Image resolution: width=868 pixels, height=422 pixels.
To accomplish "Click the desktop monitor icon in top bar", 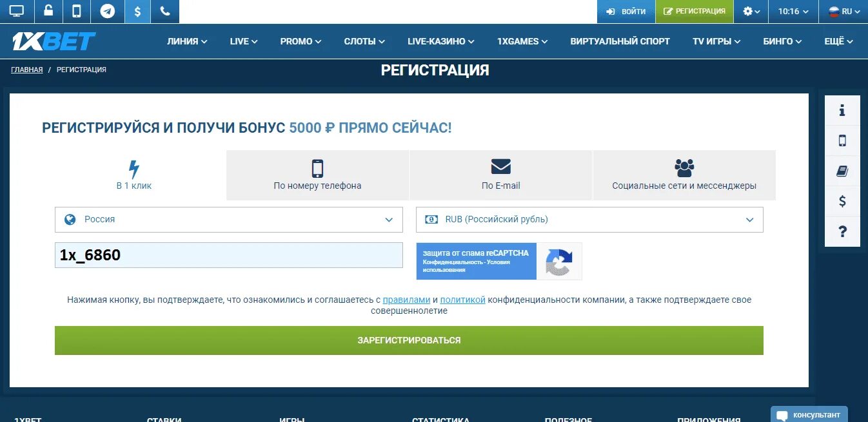I will [17, 11].
